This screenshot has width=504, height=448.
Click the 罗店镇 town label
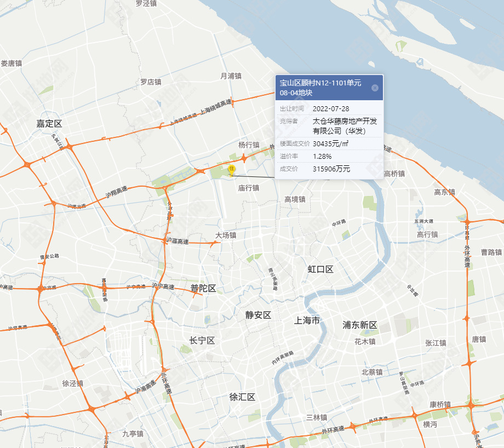pyautogui.click(x=151, y=82)
